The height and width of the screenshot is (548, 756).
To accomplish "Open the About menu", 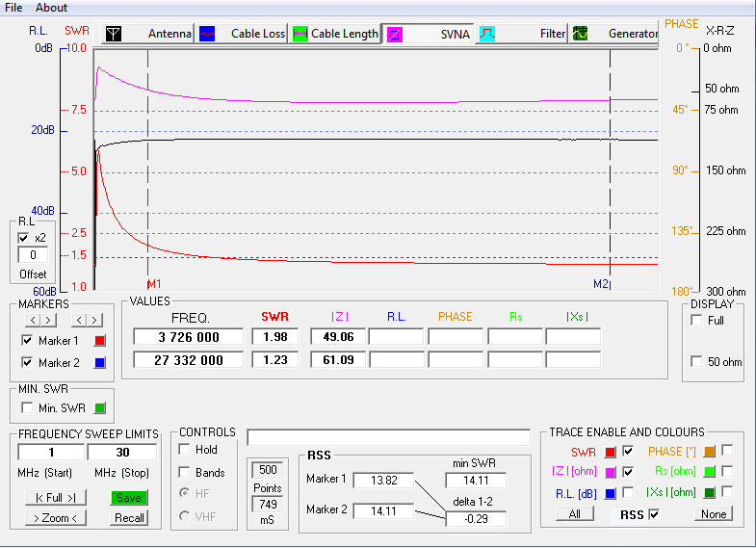I will click(x=51, y=8).
